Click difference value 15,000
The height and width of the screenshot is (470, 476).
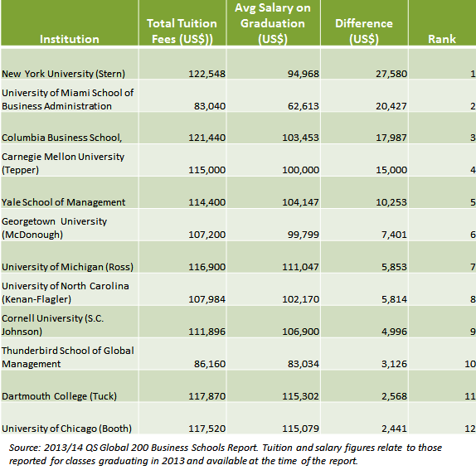(x=391, y=170)
